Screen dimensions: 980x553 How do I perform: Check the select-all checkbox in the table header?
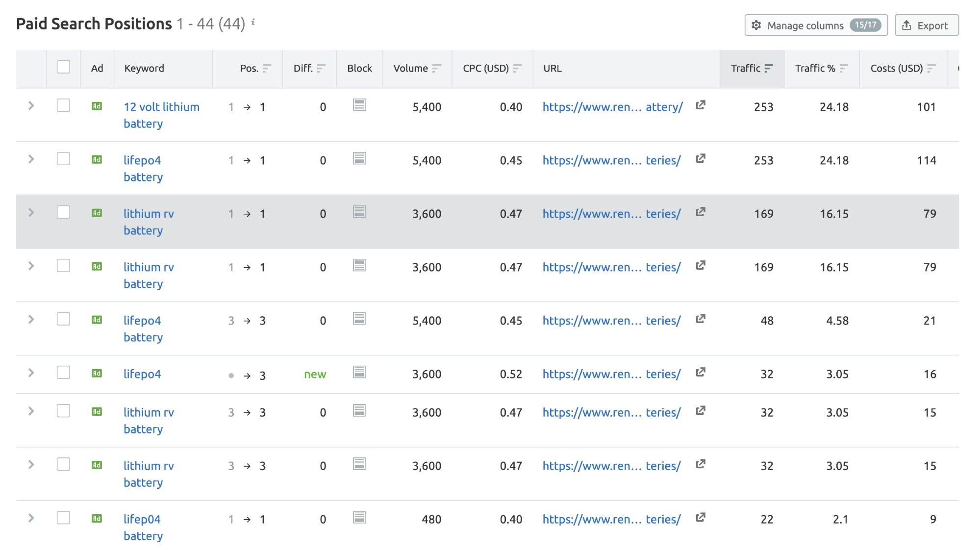(63, 67)
